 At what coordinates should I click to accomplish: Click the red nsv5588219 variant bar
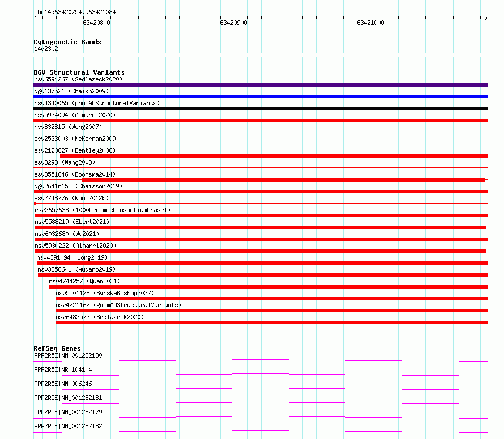tap(260, 227)
